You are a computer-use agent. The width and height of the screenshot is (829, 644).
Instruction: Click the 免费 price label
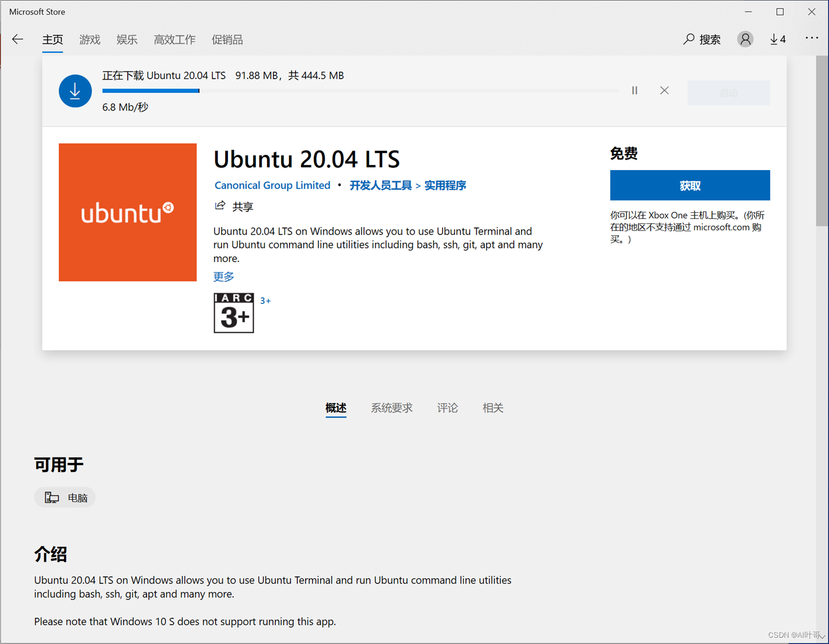(624, 153)
